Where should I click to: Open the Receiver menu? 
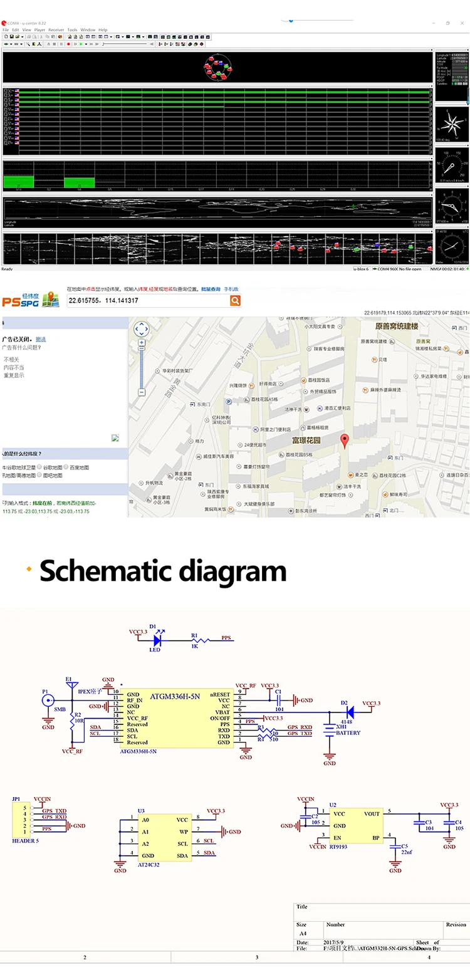click(x=56, y=29)
